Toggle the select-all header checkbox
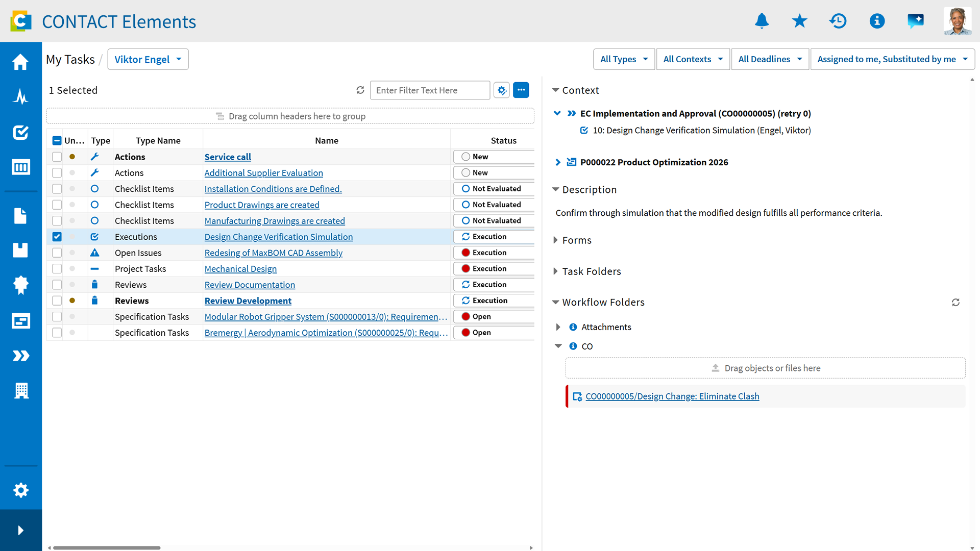 [57, 140]
